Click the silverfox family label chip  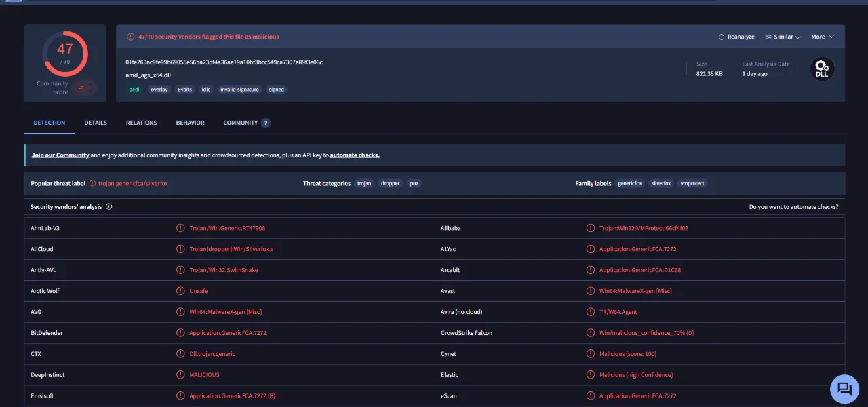click(x=661, y=184)
